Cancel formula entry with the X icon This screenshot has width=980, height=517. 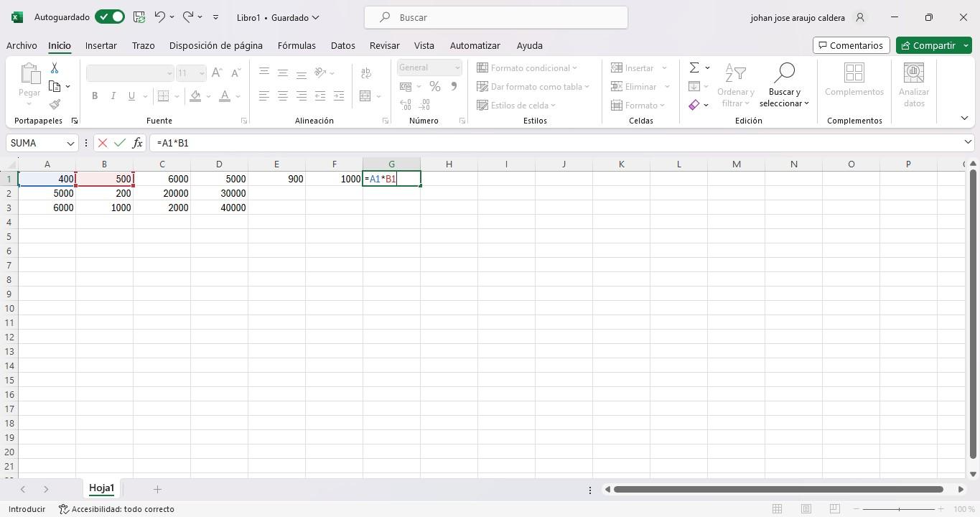103,143
